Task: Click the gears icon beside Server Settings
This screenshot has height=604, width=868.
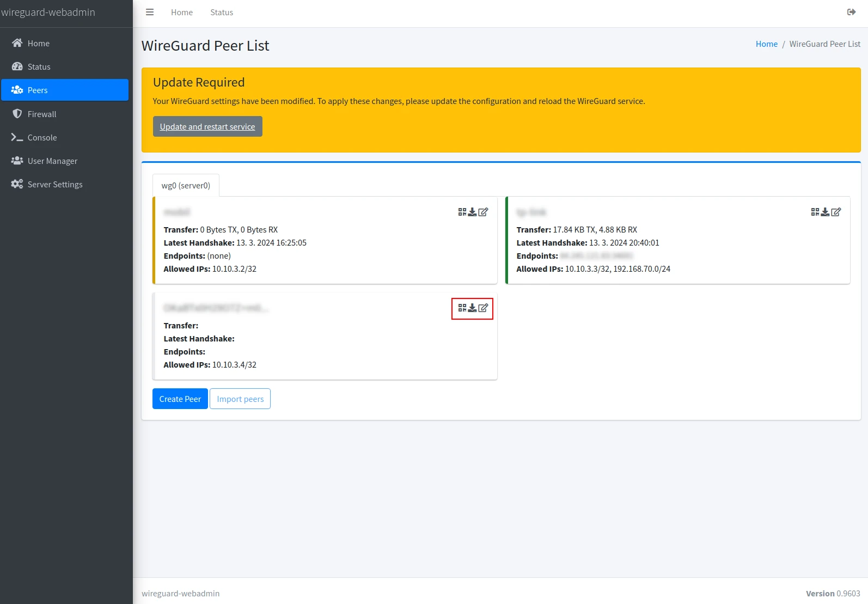Action: [17, 184]
